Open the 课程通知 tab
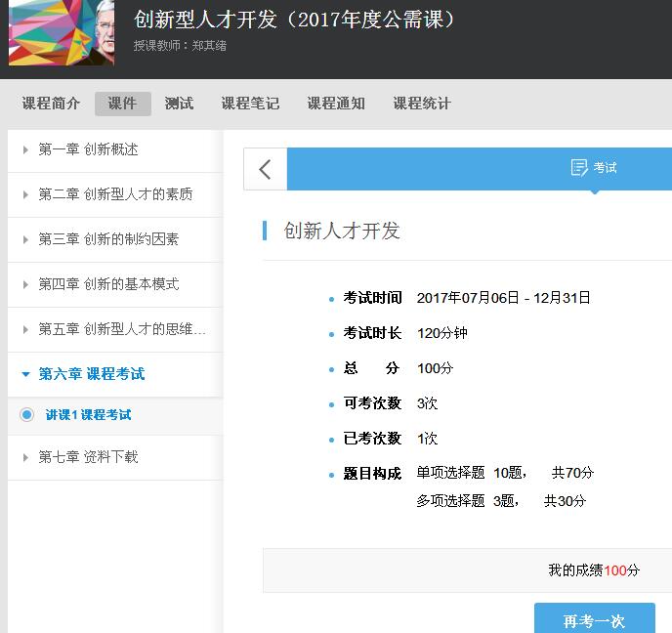This screenshot has height=633, width=672. pos(336,104)
